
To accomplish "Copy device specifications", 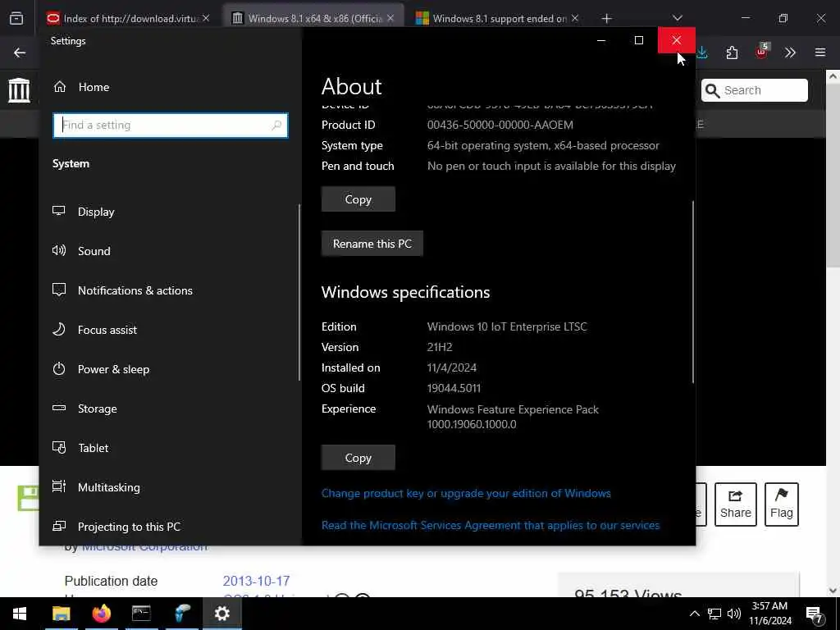I will [358, 199].
